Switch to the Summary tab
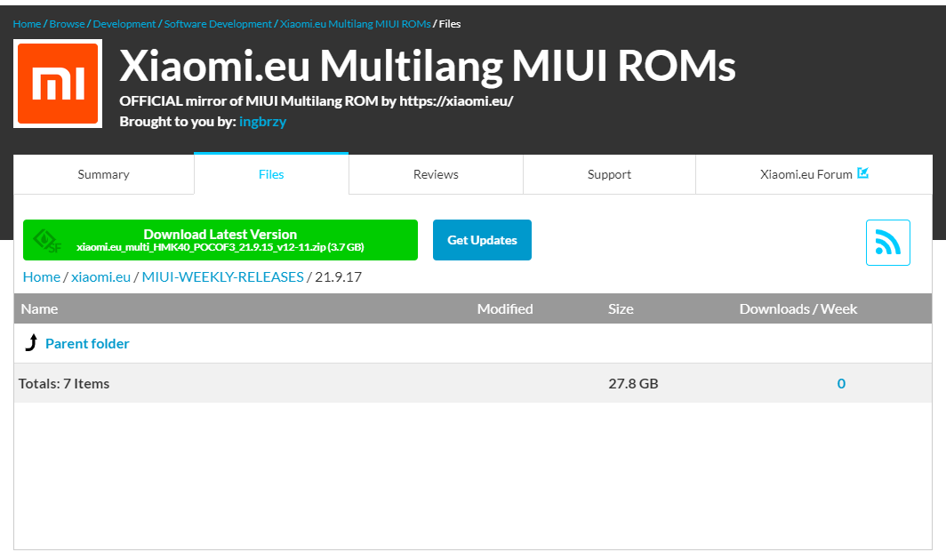Screen dimensions: 946x560 pos(104,174)
